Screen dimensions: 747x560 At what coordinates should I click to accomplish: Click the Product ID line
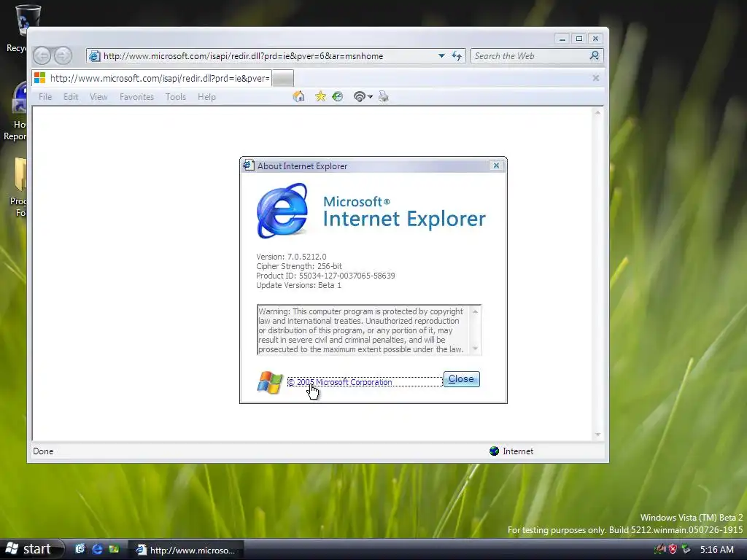point(325,276)
